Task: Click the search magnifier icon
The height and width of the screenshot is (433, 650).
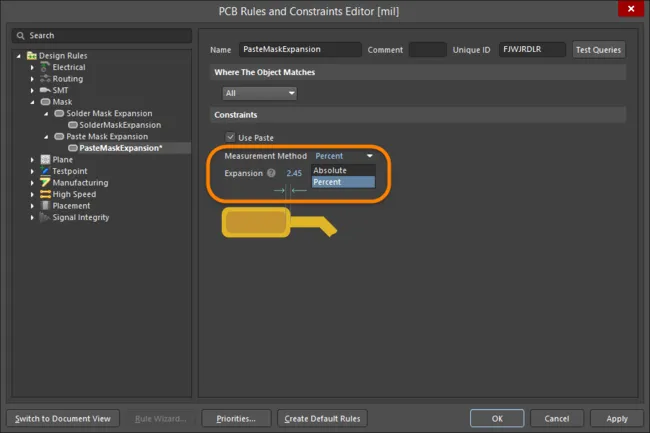Action: [x=20, y=36]
